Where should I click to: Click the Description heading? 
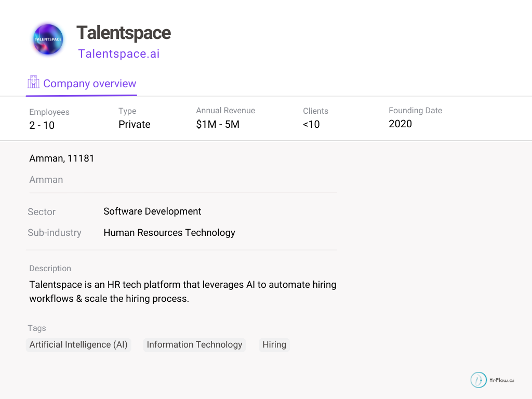[50, 269]
